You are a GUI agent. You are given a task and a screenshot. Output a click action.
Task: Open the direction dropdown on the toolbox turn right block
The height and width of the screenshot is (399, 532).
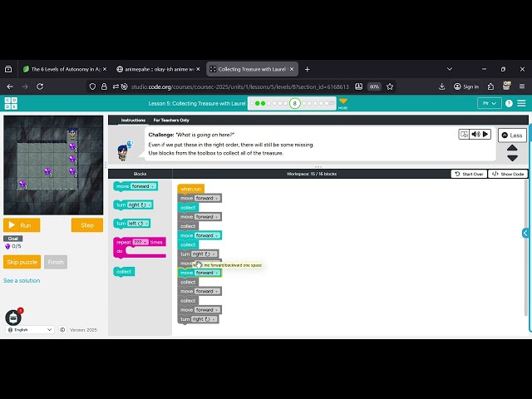pos(140,205)
